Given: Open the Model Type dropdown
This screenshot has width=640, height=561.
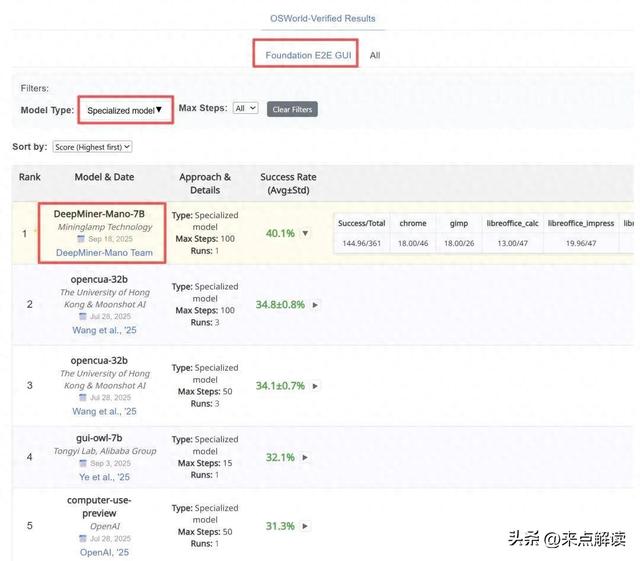Looking at the screenshot, I should point(125,110).
